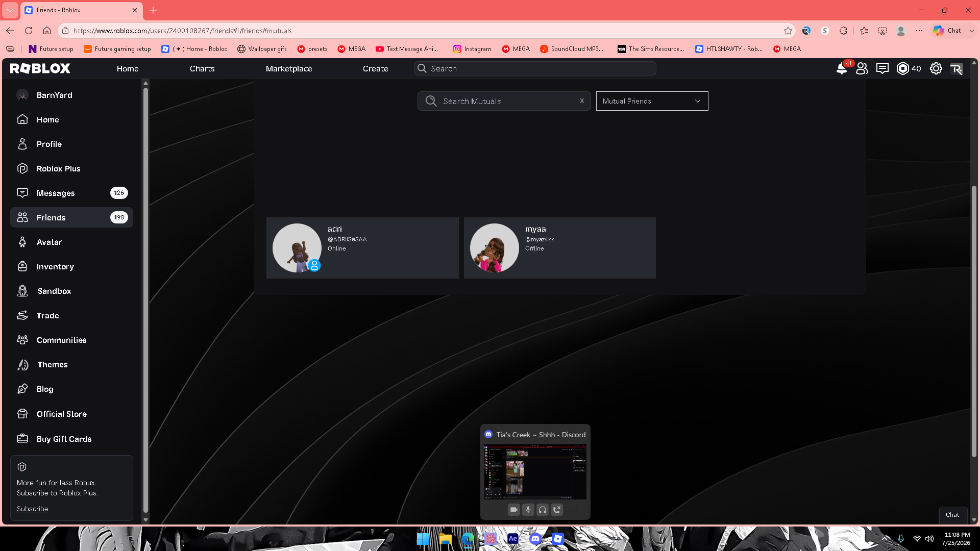The height and width of the screenshot is (551, 980).
Task: Open the Mutual Friends dropdown
Action: click(652, 101)
